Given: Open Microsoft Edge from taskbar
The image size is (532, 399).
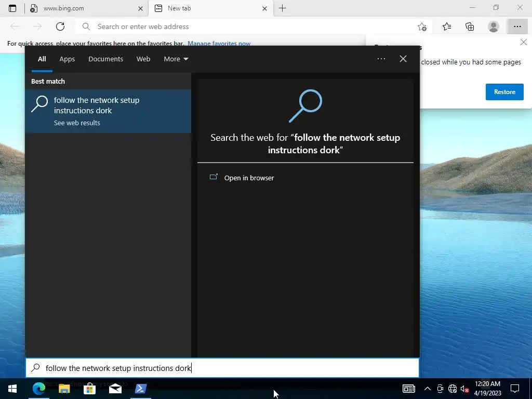Looking at the screenshot, I should click(x=39, y=389).
